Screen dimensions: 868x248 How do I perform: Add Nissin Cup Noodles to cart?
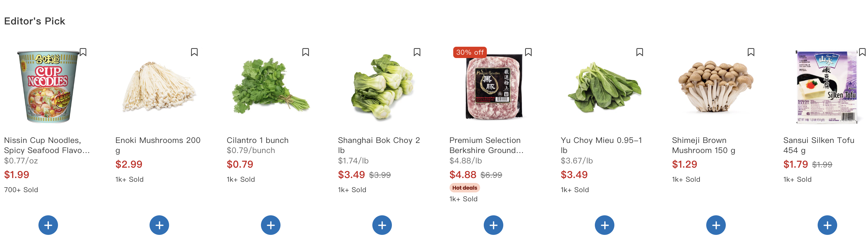(48, 225)
